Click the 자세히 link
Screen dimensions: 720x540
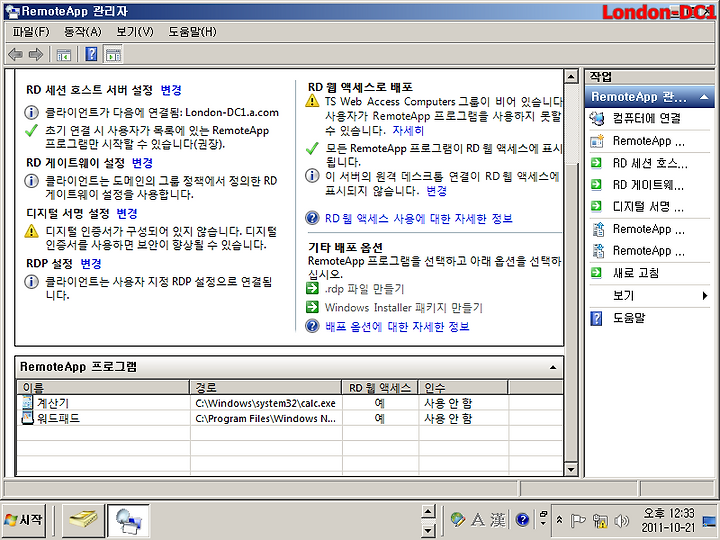tap(408, 130)
